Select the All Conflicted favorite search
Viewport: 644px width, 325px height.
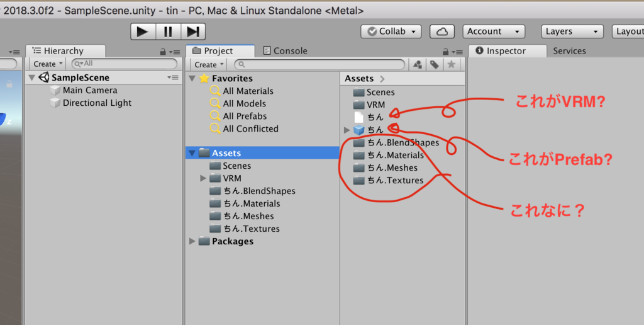click(x=250, y=128)
